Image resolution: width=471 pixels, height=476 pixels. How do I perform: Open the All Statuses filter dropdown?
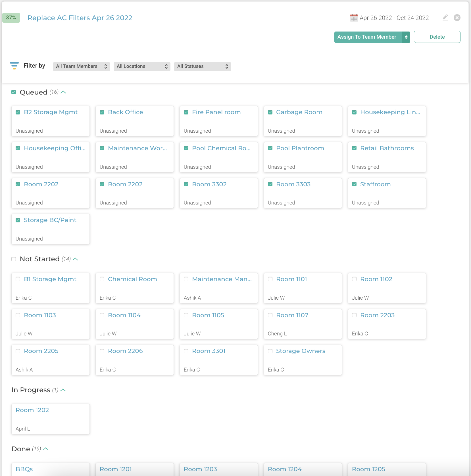[203, 66]
